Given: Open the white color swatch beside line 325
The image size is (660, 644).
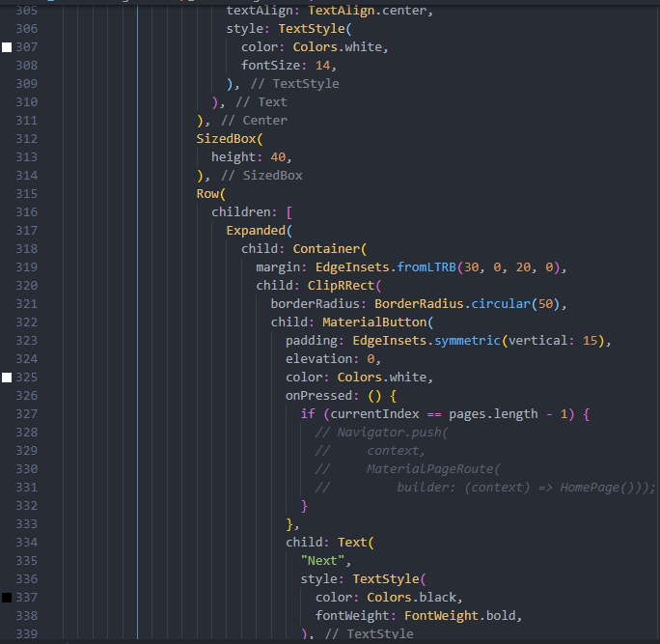Looking at the screenshot, I should pyautogui.click(x=8, y=378).
